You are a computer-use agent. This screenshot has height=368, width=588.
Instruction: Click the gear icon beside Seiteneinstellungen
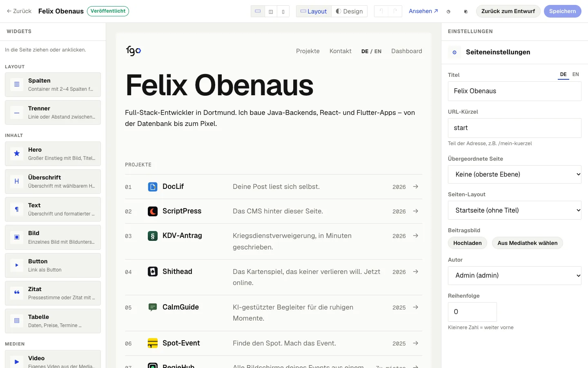coord(454,52)
